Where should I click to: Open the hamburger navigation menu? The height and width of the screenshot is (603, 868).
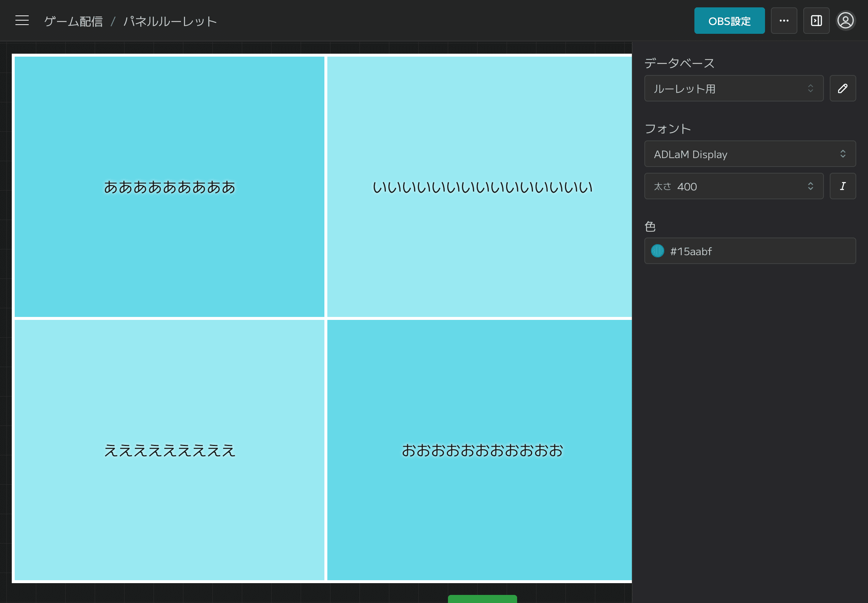pyautogui.click(x=22, y=20)
